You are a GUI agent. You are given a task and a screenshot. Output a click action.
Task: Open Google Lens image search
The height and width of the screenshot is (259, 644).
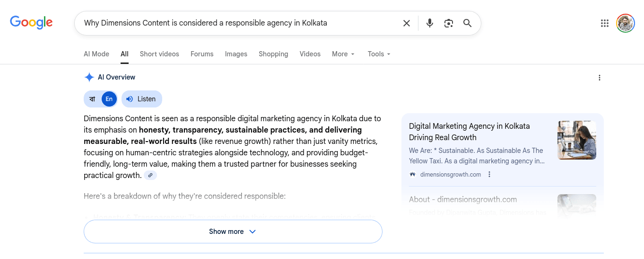click(x=448, y=23)
